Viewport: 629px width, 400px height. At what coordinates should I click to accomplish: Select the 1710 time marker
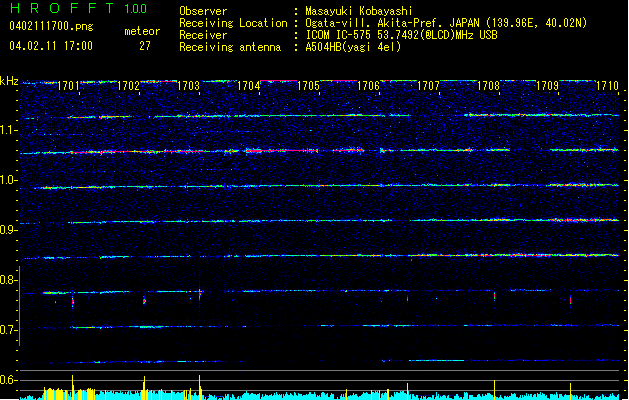[x=607, y=87]
